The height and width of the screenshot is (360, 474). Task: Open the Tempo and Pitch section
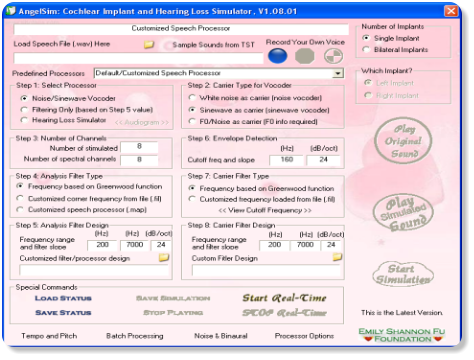[49, 336]
